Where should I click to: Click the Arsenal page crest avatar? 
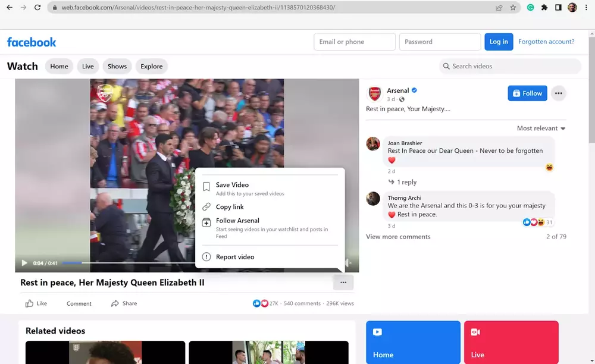point(374,93)
